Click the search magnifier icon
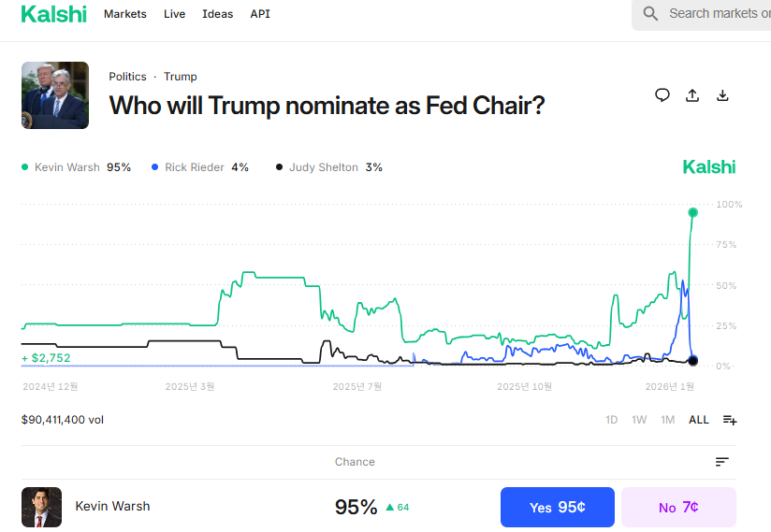This screenshot has height=532, width=771. (x=650, y=14)
